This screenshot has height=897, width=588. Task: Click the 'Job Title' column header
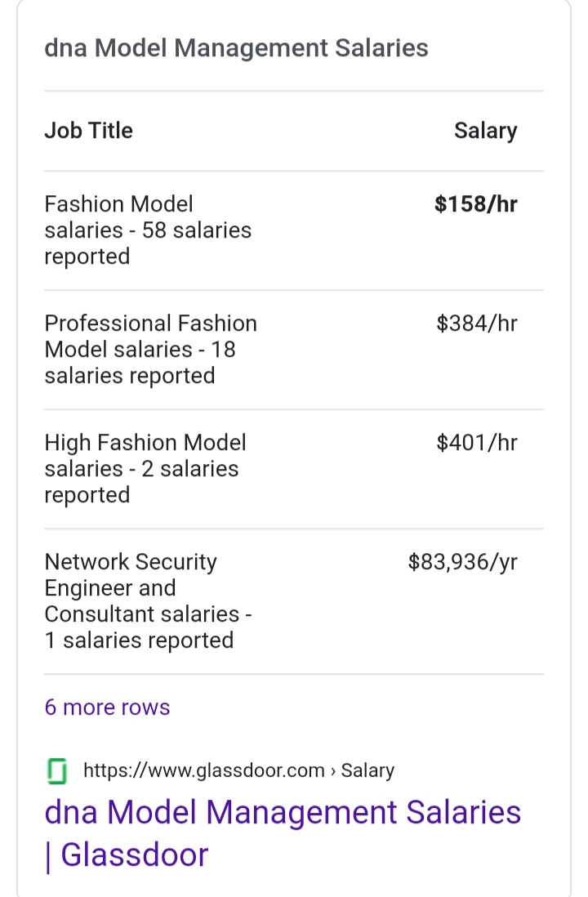[x=89, y=131]
